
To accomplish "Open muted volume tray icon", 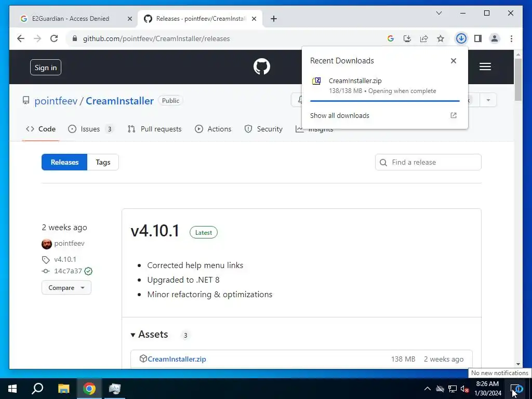I will [x=465, y=389].
